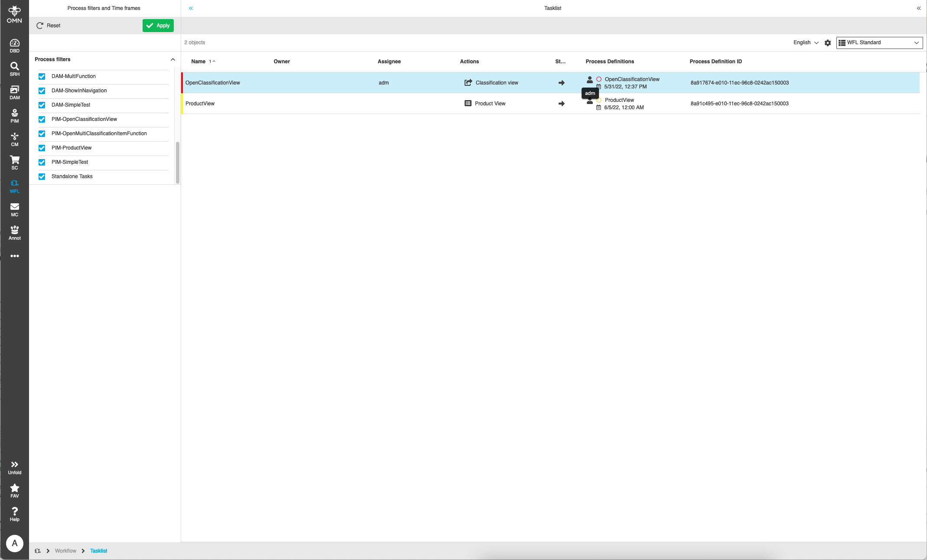Open the DAM module from the sidebar

pos(14,92)
